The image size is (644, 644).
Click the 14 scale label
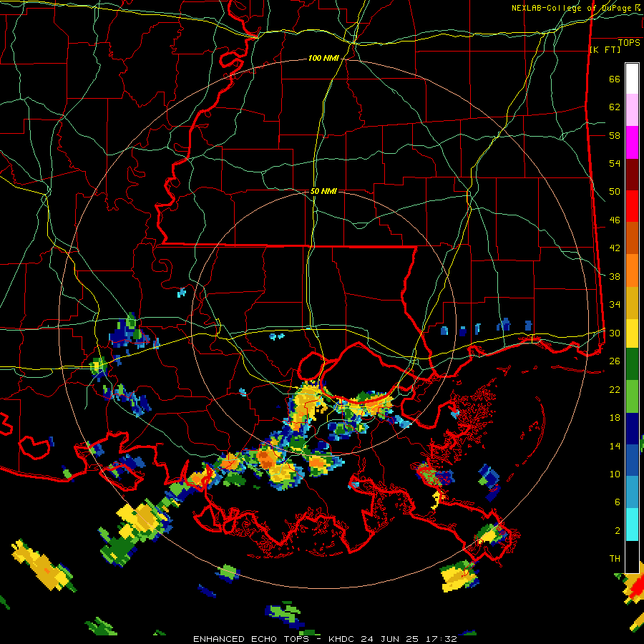(615, 446)
